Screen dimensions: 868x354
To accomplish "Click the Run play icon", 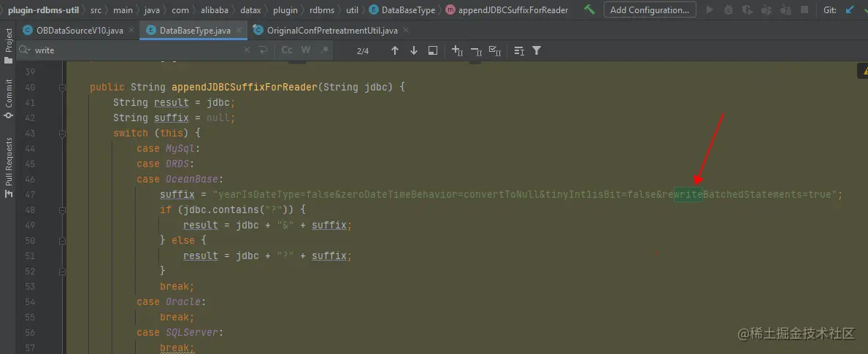I will pyautogui.click(x=710, y=9).
